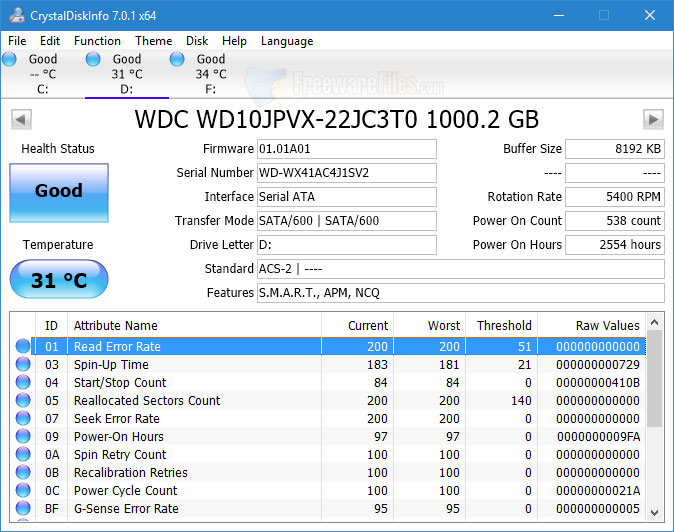Go to next disk with right arrow
The width and height of the screenshot is (674, 532).
[653, 119]
